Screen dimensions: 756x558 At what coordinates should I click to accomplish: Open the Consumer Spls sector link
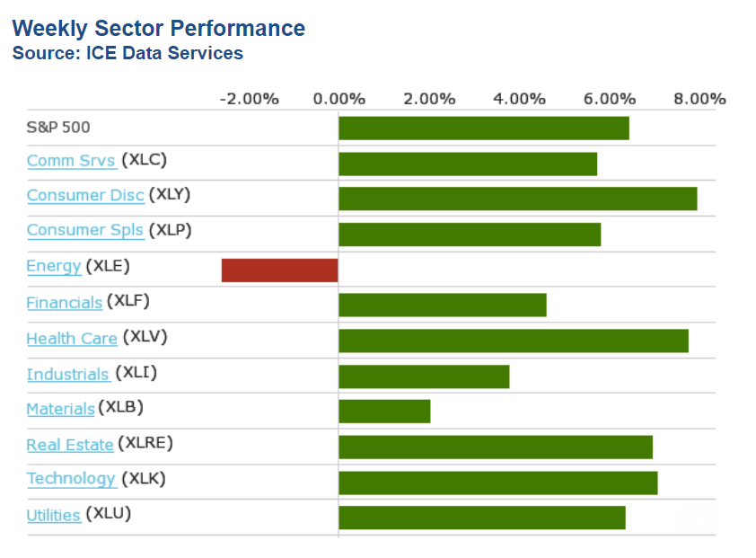[x=84, y=230]
